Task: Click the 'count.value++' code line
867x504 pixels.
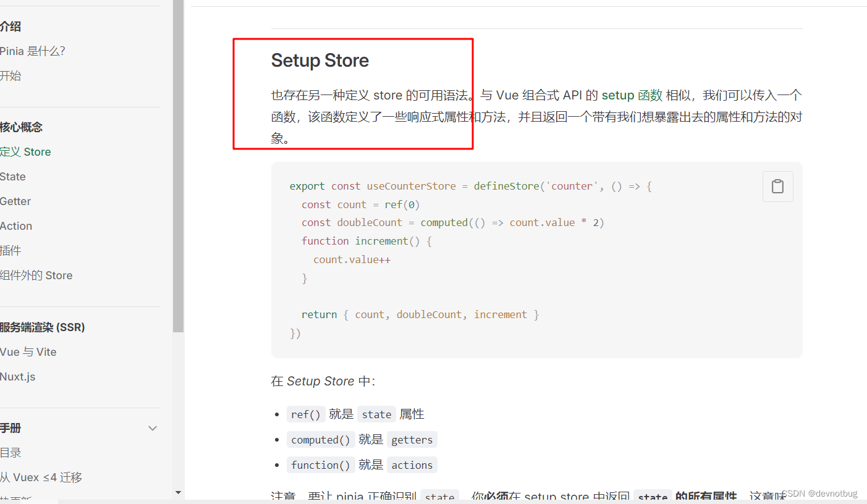Action: click(352, 259)
